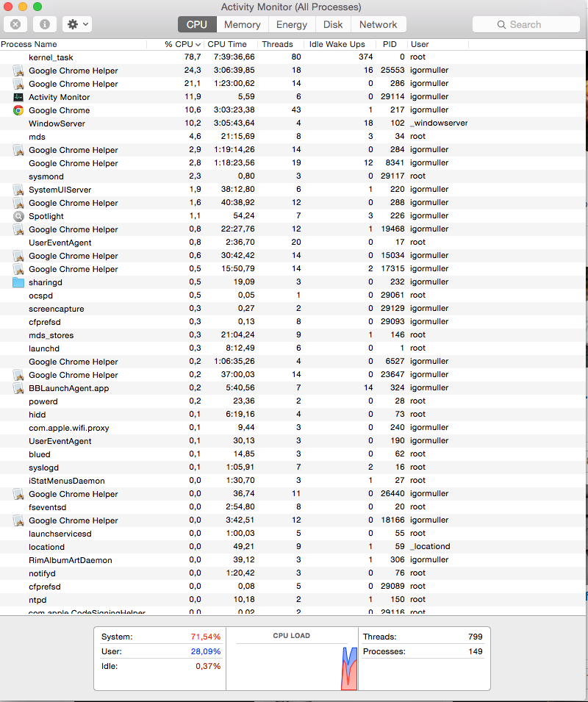The width and height of the screenshot is (588, 702).
Task: Click the Search field
Action: tap(526, 24)
